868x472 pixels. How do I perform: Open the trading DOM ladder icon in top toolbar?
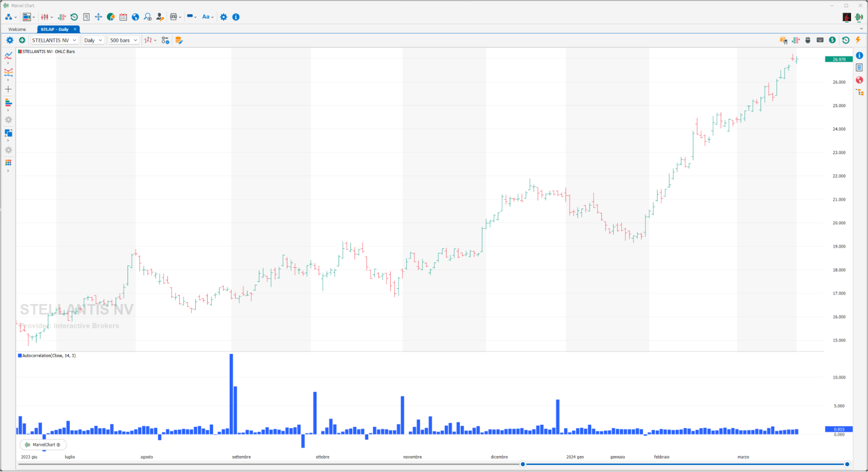(62, 17)
